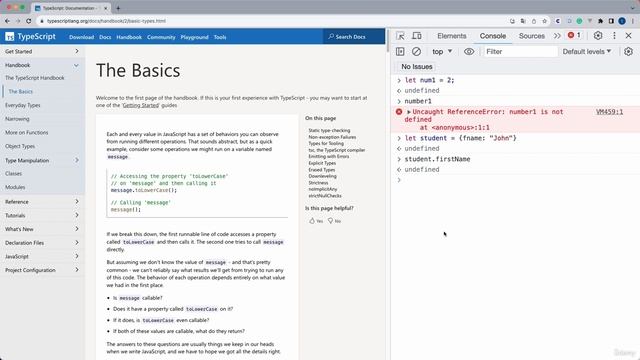Open the top JavaScript context dropdown

[442, 51]
